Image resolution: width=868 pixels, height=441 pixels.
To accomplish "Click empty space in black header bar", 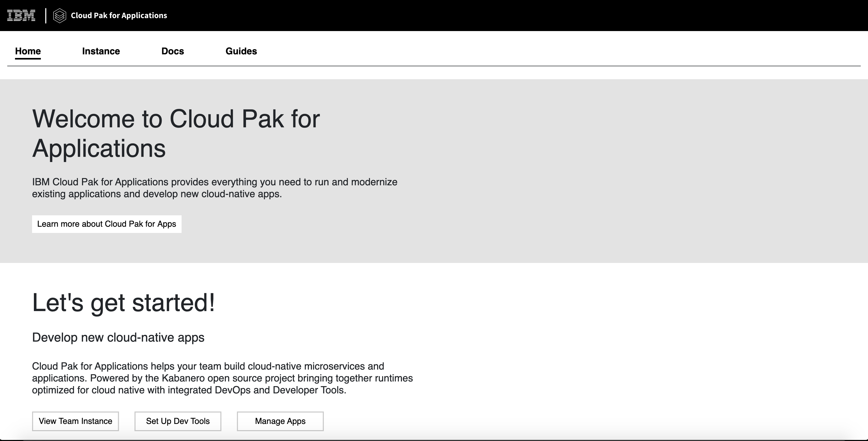I will (x=505, y=16).
